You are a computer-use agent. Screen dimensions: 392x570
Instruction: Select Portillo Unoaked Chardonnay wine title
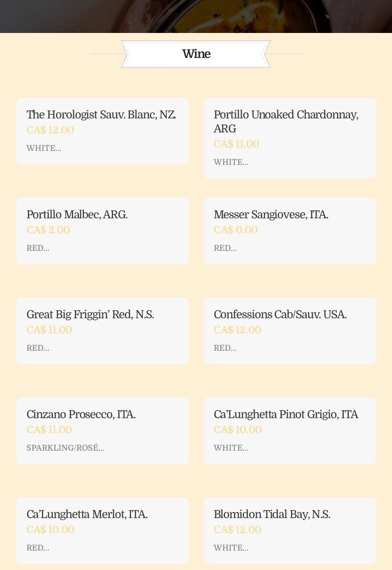pos(286,121)
